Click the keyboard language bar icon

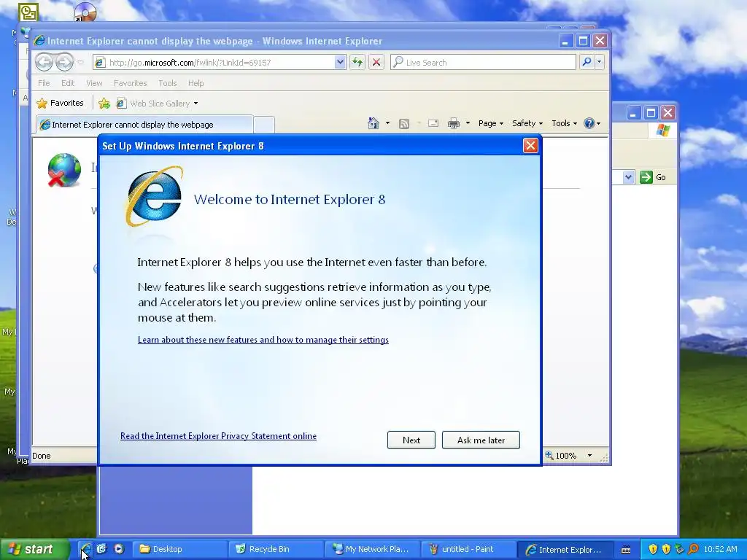(x=626, y=550)
